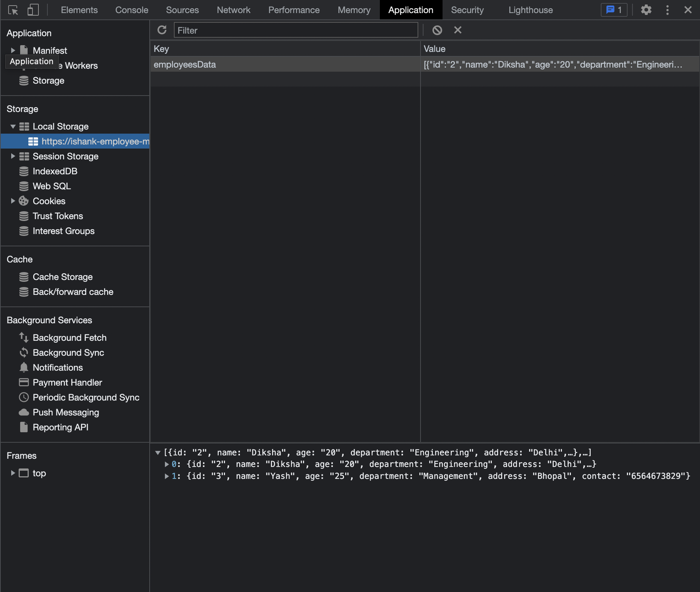Refresh the local storage table

162,30
